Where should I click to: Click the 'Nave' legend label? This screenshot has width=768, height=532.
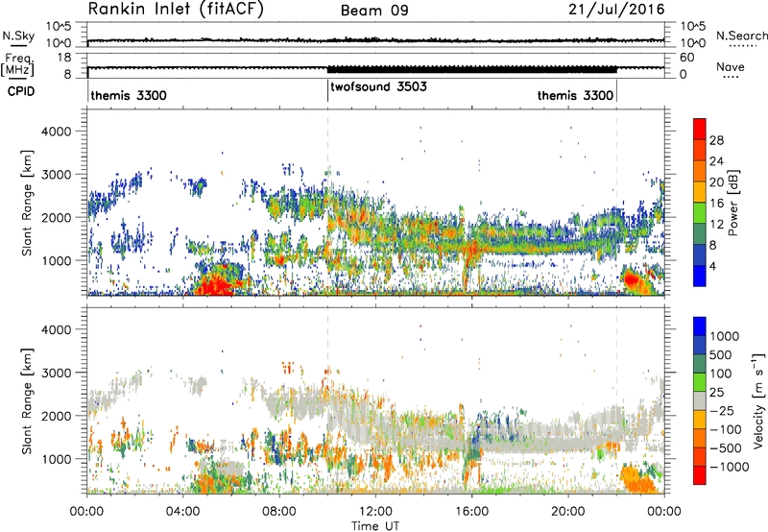point(731,67)
